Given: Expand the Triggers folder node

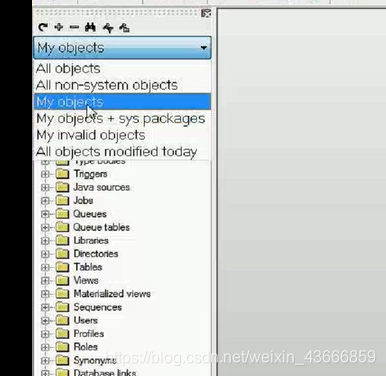Looking at the screenshot, I should click(45, 174).
